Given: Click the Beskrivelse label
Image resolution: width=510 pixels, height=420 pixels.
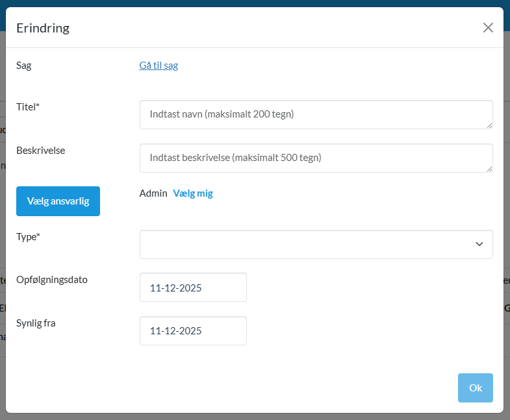Looking at the screenshot, I should (x=41, y=150).
